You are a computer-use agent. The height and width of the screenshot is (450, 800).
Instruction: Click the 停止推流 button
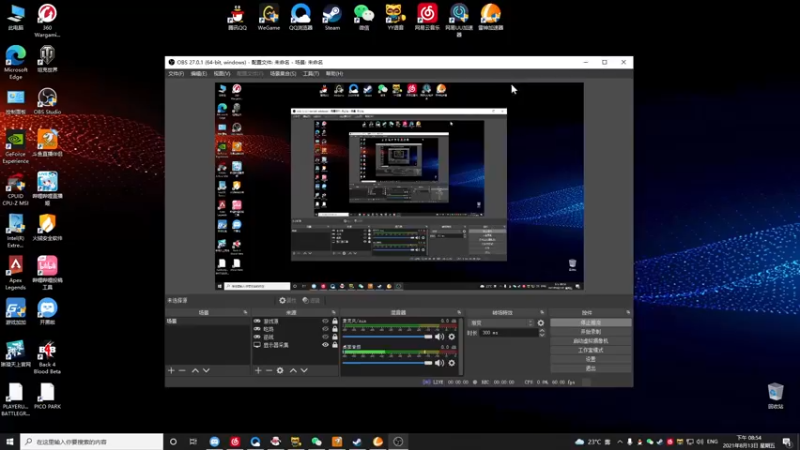click(x=590, y=322)
